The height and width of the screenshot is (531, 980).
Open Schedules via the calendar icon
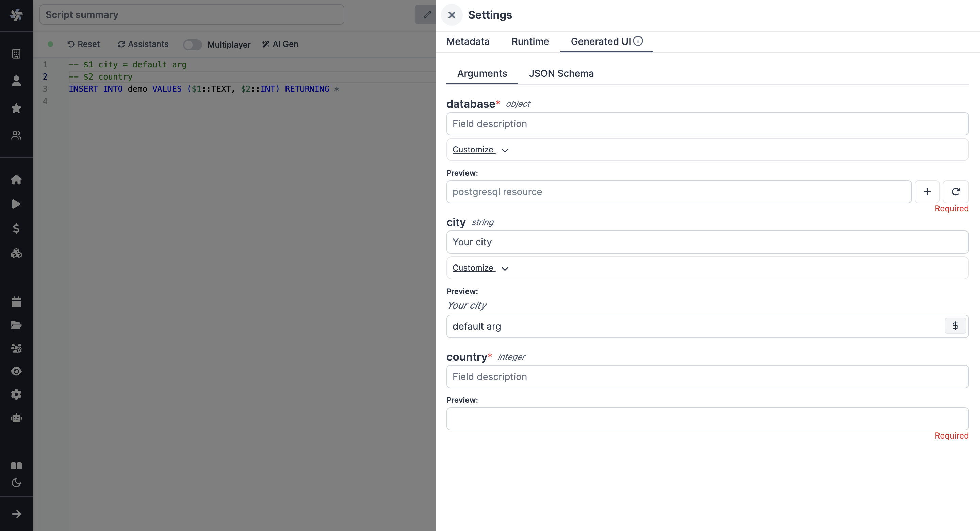[16, 302]
